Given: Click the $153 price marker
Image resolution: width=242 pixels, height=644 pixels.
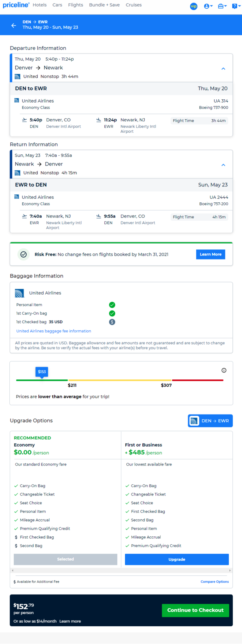Looking at the screenshot, I should [42, 372].
